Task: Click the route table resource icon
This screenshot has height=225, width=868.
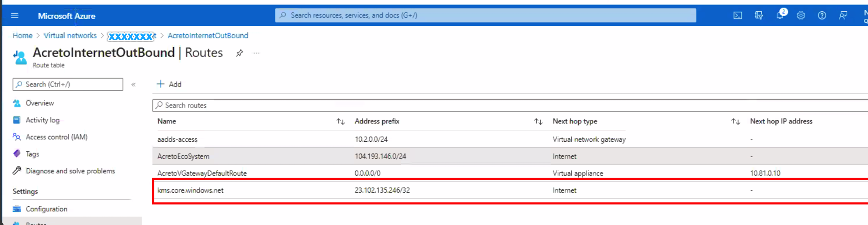Action: coord(20,57)
